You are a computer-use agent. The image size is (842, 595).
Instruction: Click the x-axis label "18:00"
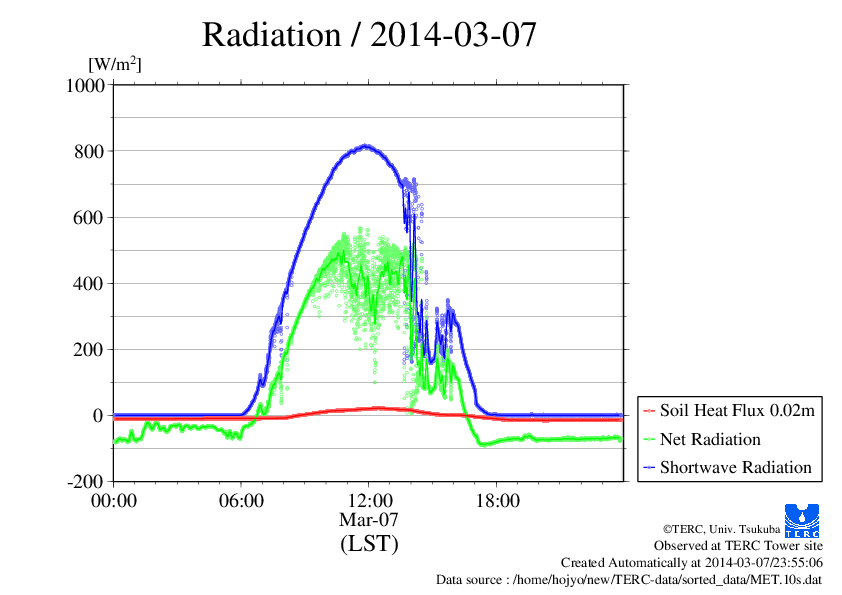point(497,501)
